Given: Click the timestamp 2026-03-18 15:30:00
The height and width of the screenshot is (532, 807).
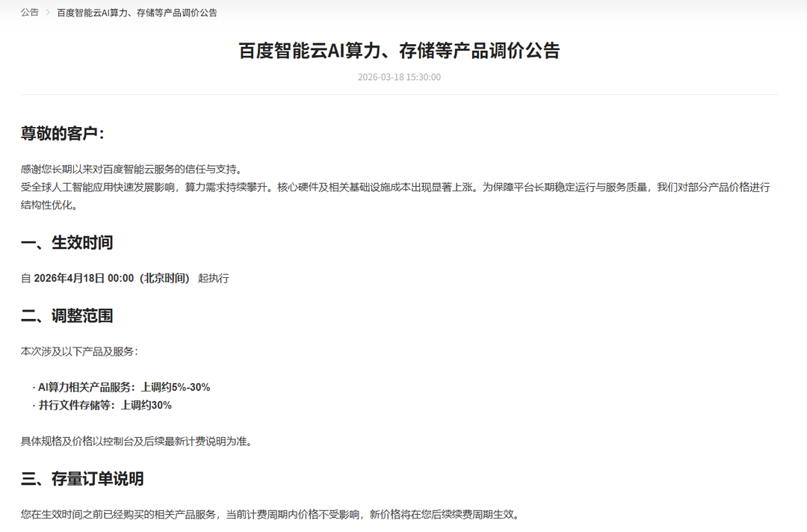Looking at the screenshot, I should pyautogui.click(x=399, y=77).
